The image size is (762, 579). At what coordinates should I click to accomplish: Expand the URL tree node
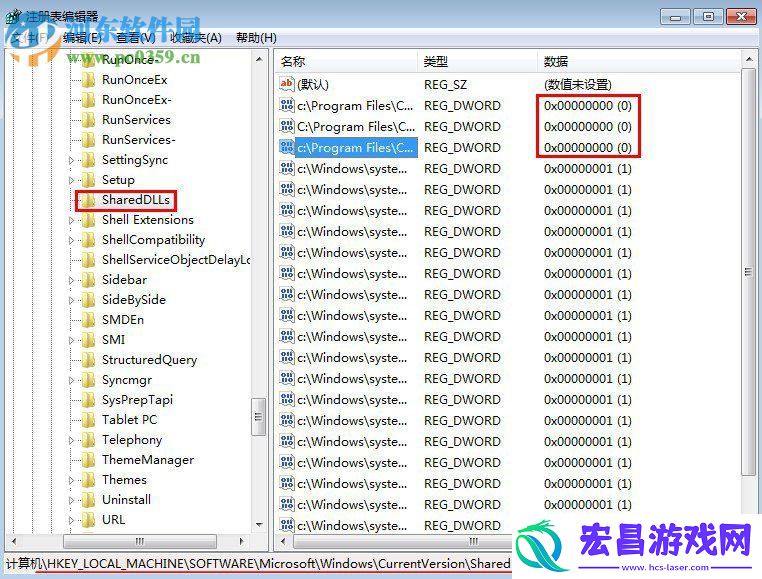point(71,520)
